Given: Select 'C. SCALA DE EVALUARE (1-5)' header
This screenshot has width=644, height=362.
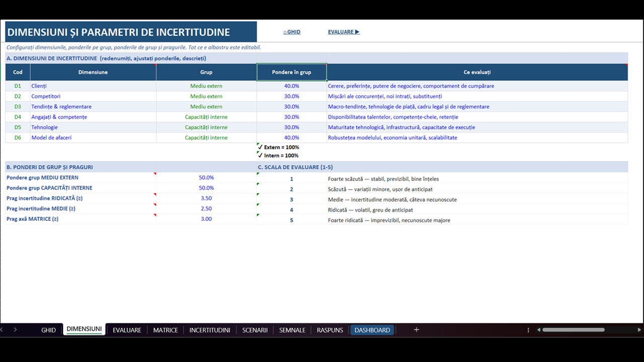Looking at the screenshot, I should click(x=442, y=167).
